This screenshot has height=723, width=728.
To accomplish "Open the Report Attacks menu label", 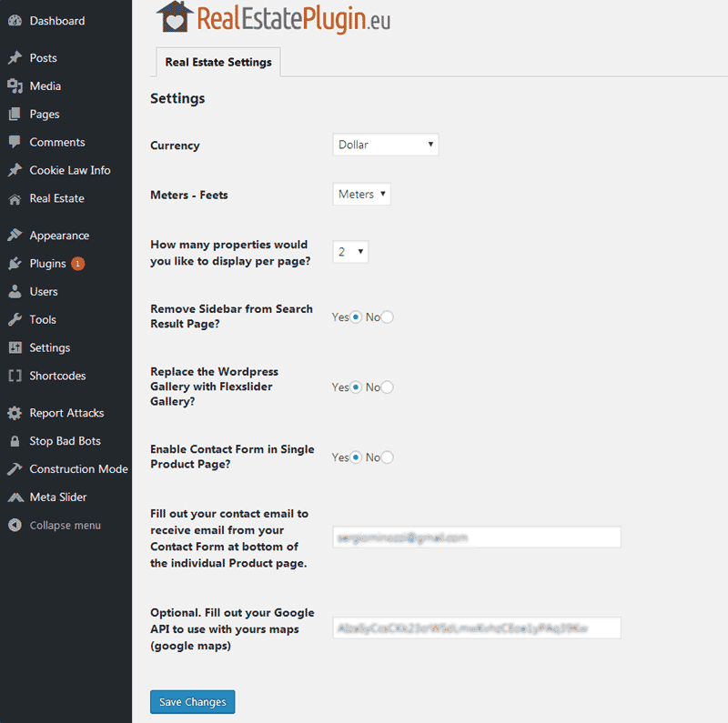I will click(66, 413).
